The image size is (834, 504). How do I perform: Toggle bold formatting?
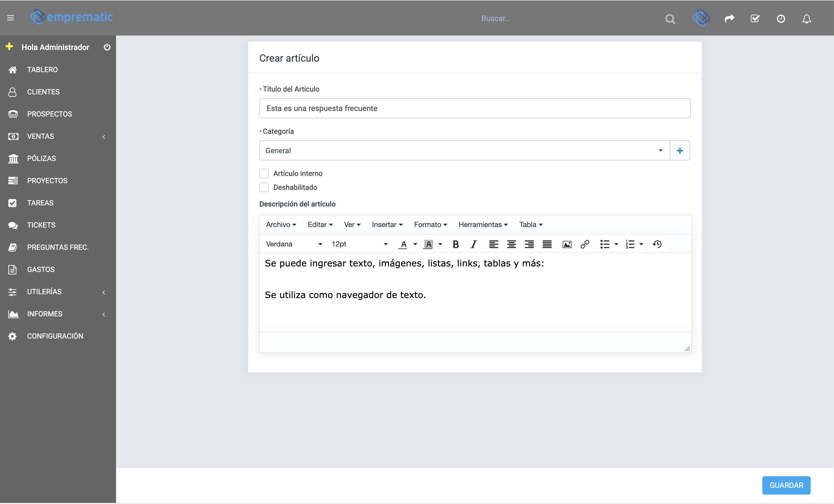pyautogui.click(x=456, y=244)
